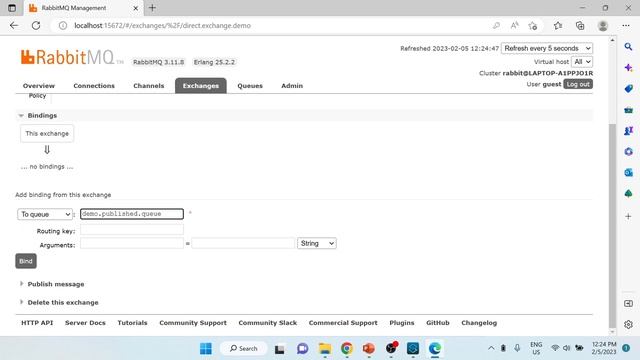Viewport: 640px width, 360px height.
Task: Open PowerPoint from taskbar
Action: (369, 349)
